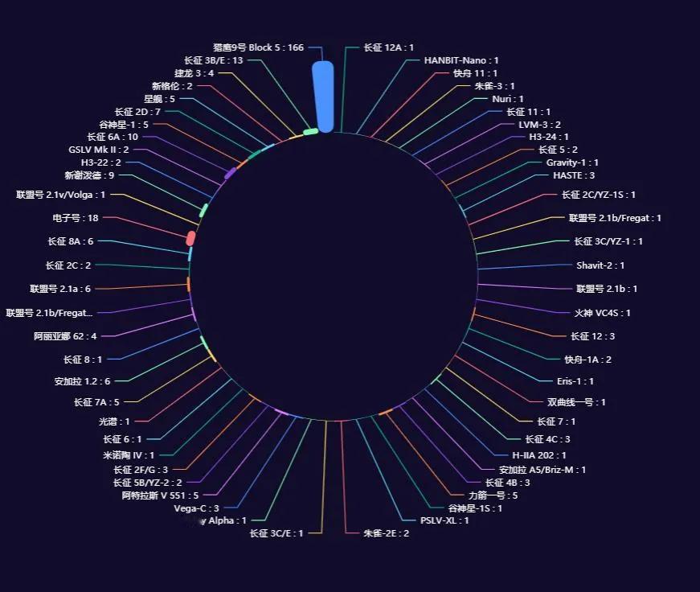Select the 'GSLV Mk II : 2' label

click(x=99, y=150)
